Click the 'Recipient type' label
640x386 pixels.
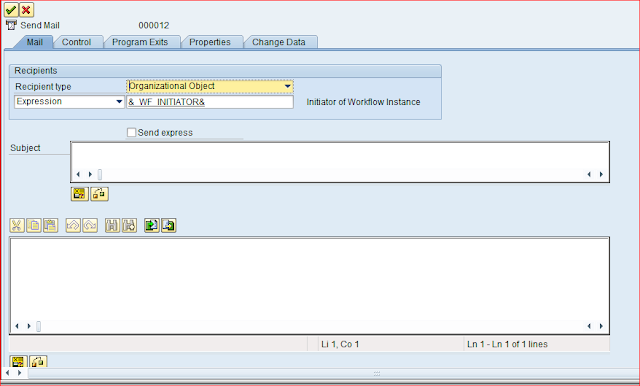[43, 87]
